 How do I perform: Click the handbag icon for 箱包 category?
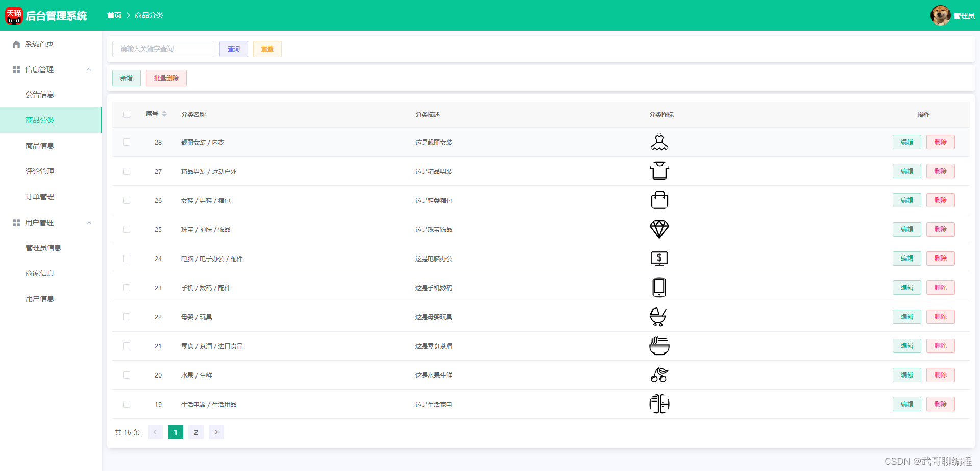click(x=659, y=200)
